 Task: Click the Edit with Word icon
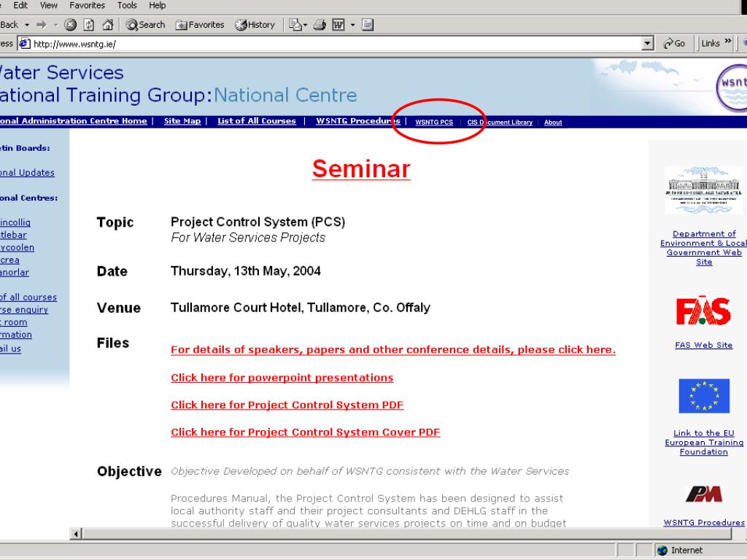[x=338, y=25]
